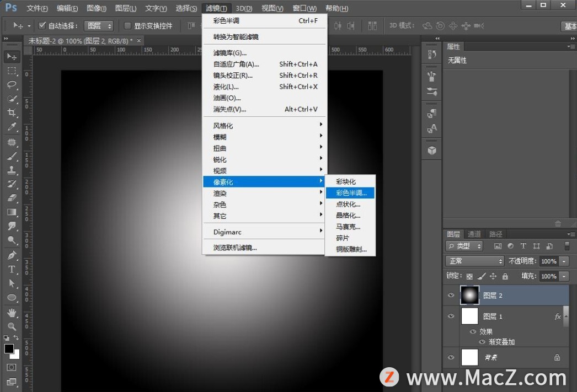
Task: Select the Clone Stamp tool
Action: point(12,170)
